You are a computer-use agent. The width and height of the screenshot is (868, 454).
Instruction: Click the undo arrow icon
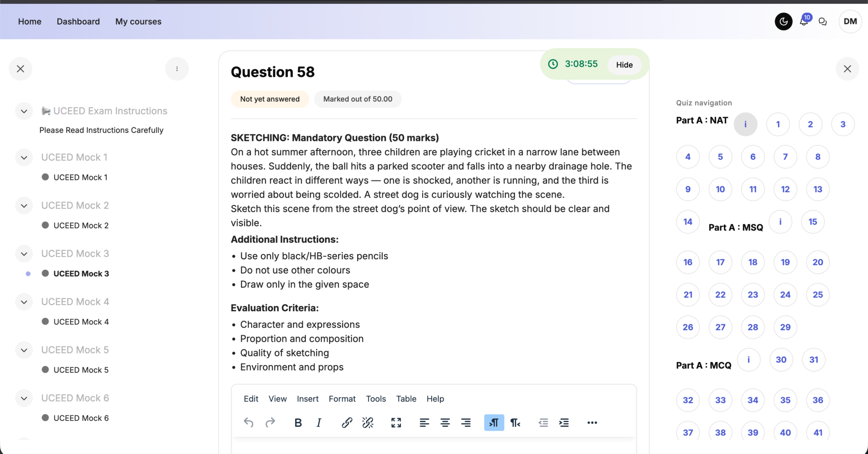pyautogui.click(x=249, y=422)
